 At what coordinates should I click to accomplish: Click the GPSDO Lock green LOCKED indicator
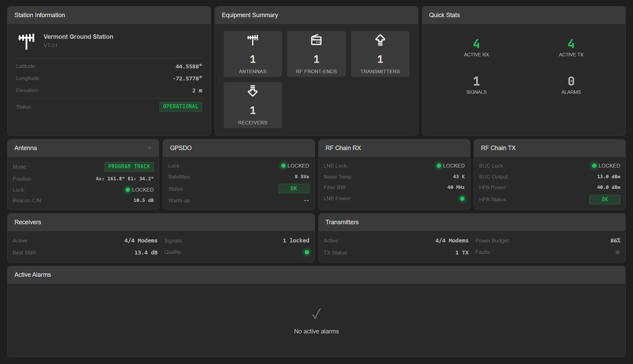click(x=284, y=166)
